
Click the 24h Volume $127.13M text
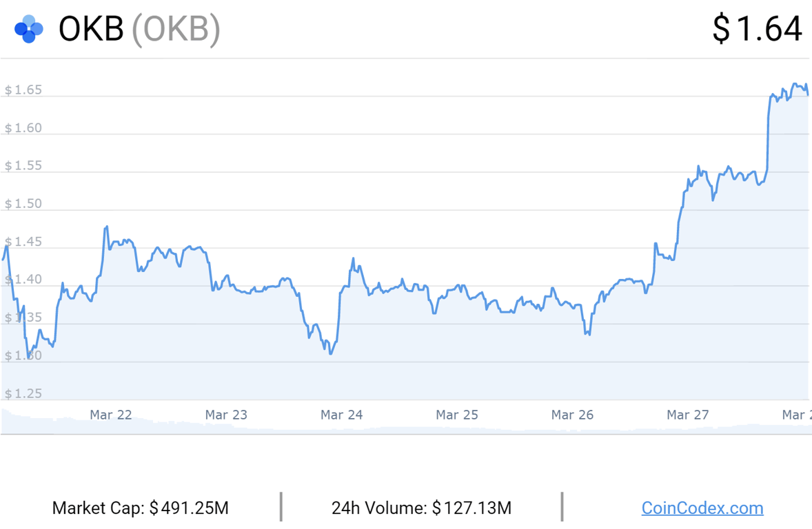pyautogui.click(x=421, y=508)
